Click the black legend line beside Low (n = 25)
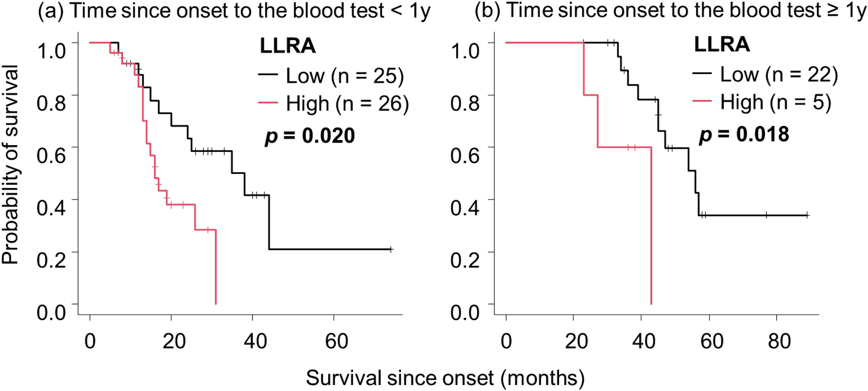This screenshot has height=391, width=868. point(269,75)
